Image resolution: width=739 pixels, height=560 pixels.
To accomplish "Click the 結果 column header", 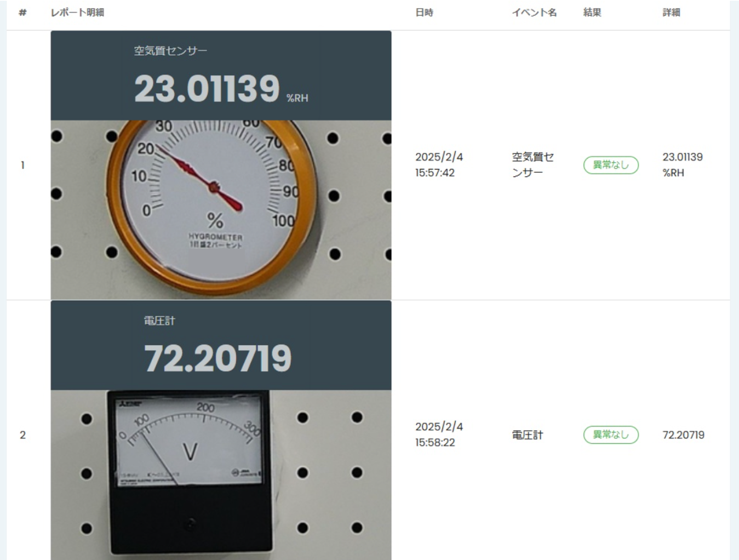I will [592, 13].
